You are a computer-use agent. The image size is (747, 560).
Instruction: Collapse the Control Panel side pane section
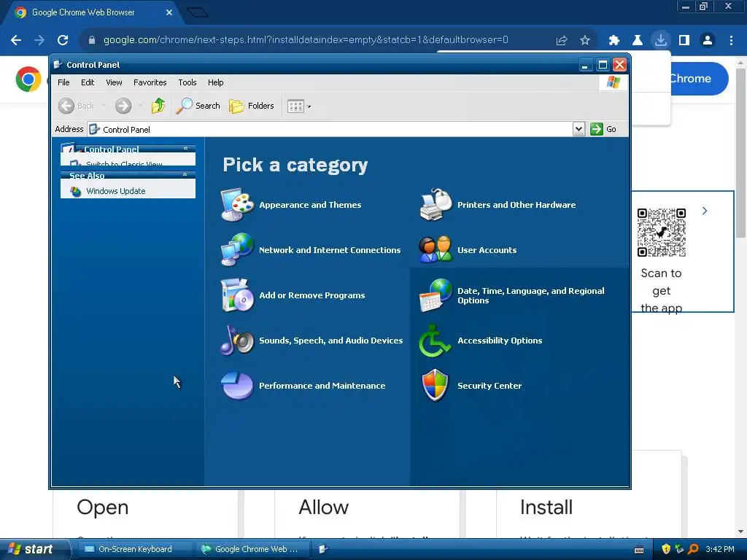(x=186, y=149)
